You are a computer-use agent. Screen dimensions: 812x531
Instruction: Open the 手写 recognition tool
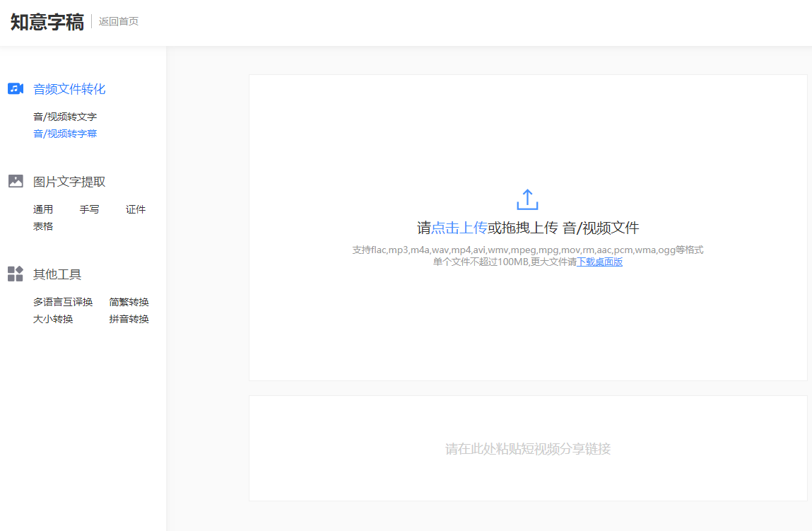(x=89, y=209)
